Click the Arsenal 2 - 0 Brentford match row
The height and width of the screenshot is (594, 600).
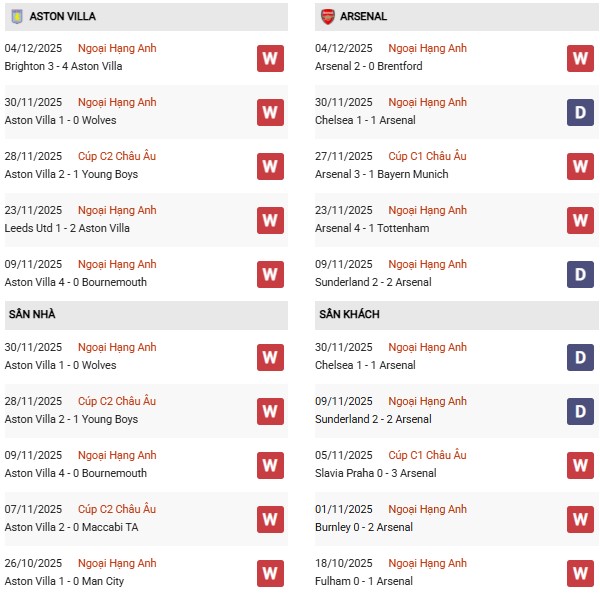point(367,66)
